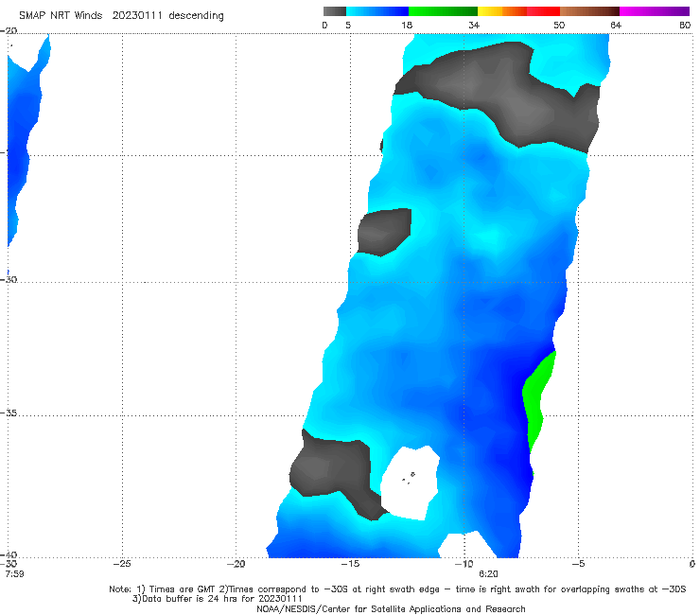This screenshot has width=700, height=615.
Task: Click the "-10" longitude label on bottom axis
Action: tap(464, 564)
